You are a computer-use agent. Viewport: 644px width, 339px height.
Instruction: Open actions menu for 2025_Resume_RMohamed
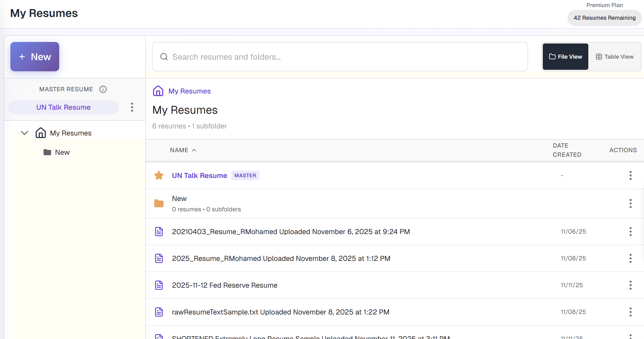click(630, 258)
